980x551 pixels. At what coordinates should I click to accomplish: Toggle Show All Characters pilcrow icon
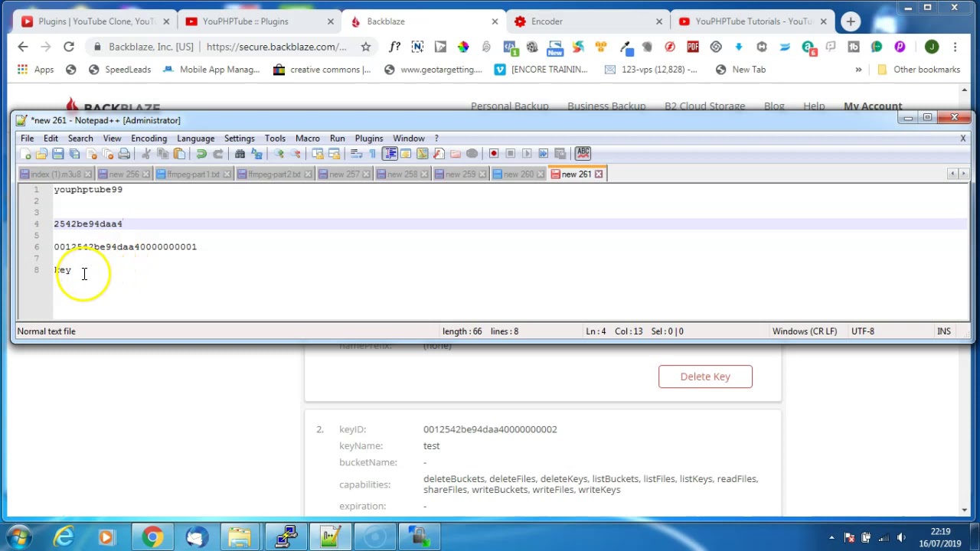[x=373, y=154]
